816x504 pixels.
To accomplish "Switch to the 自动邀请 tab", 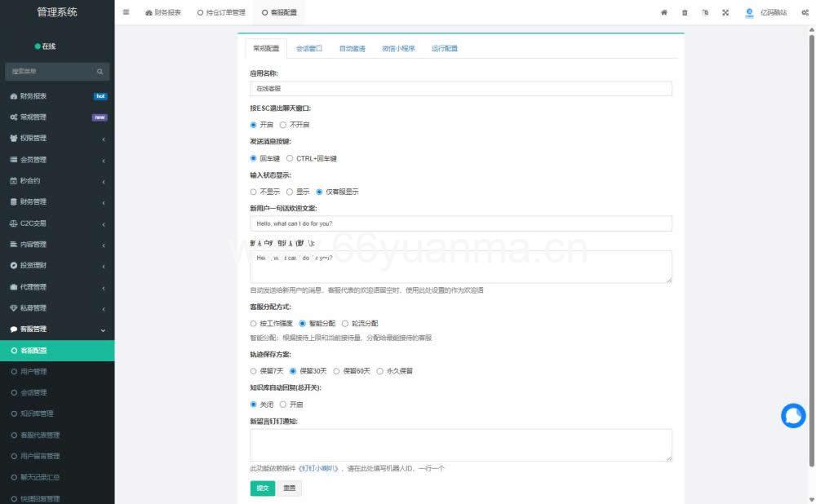I will tap(353, 48).
